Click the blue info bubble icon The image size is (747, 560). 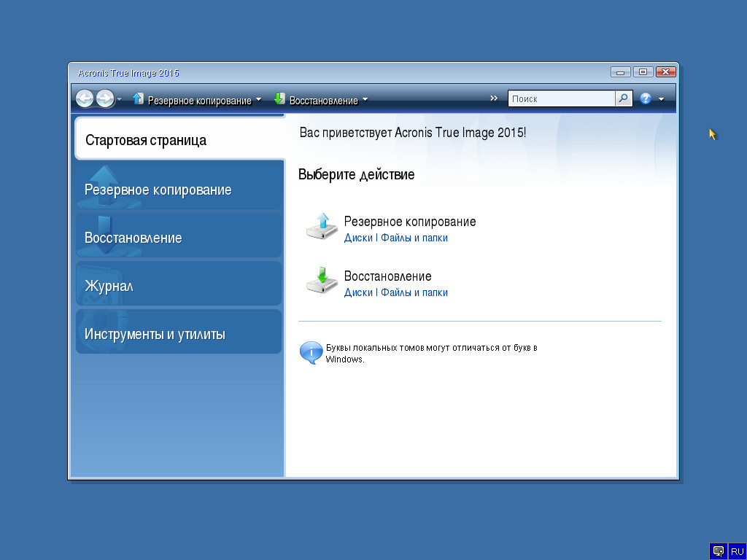(311, 353)
